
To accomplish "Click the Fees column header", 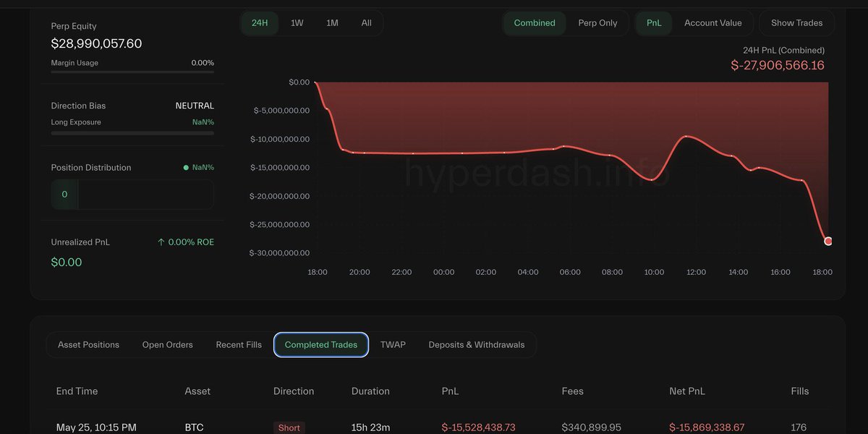I will click(573, 391).
